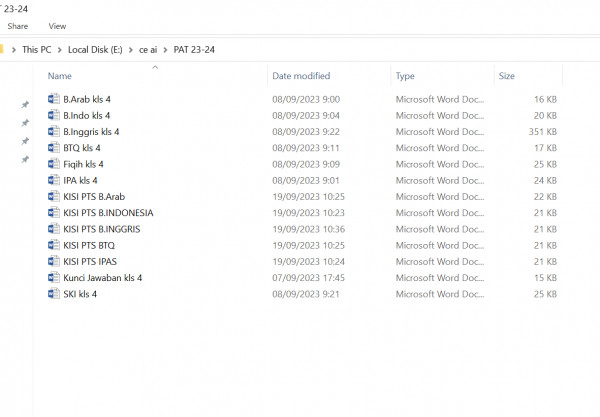The image size is (600, 417).
Task: Go to This PC in breadcrumb
Action: (36, 50)
